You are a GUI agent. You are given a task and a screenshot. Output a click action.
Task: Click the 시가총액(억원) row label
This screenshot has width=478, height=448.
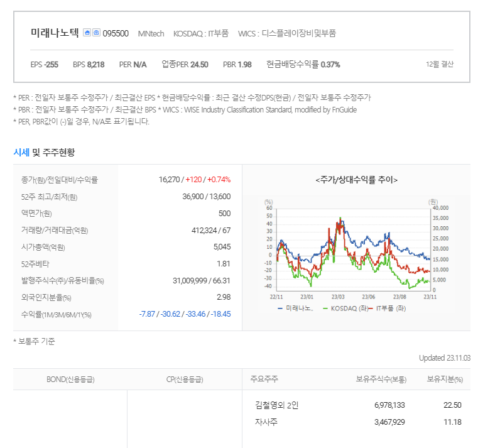(43, 247)
